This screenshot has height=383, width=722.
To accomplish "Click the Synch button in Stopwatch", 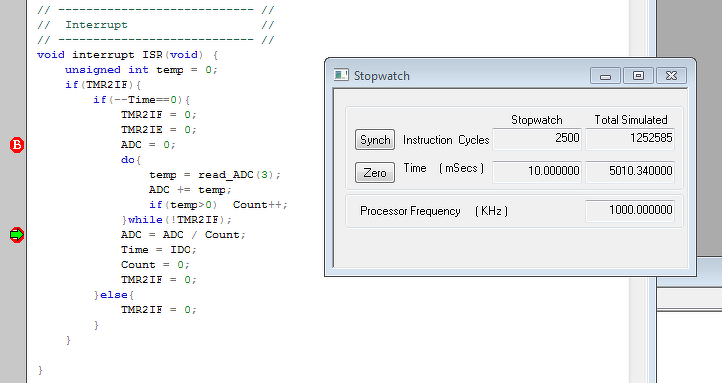I will coord(375,139).
